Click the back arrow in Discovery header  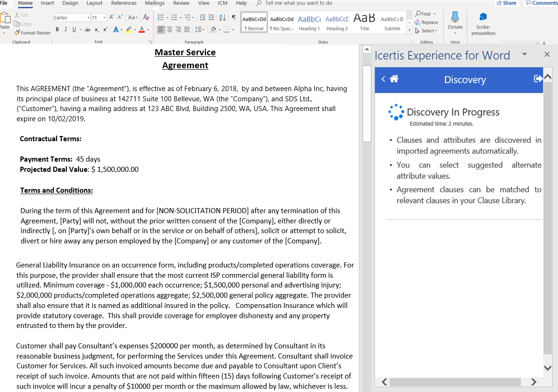(383, 79)
